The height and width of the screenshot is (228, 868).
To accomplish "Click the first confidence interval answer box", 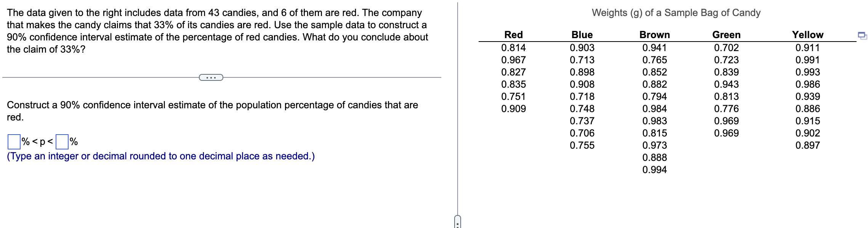I will (x=13, y=142).
